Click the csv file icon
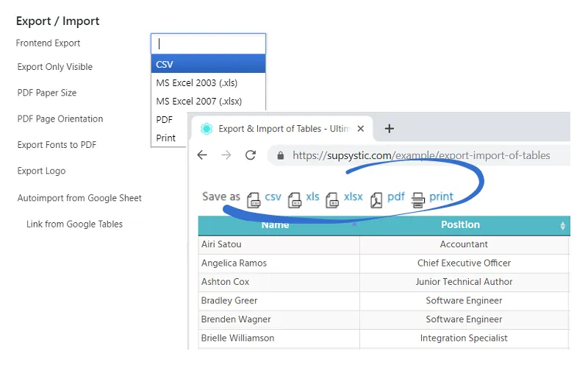The height and width of the screenshot is (368, 588). [x=254, y=199]
